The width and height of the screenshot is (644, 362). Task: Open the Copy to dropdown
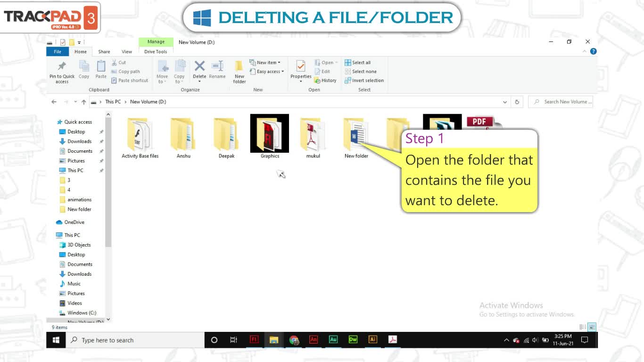tap(179, 72)
